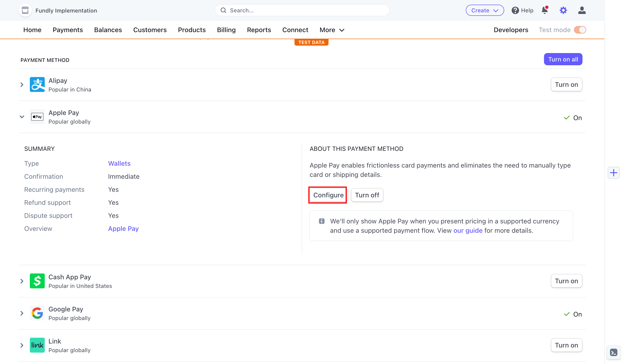The image size is (623, 364).
Task: Turn on Link payment method
Action: 566,345
